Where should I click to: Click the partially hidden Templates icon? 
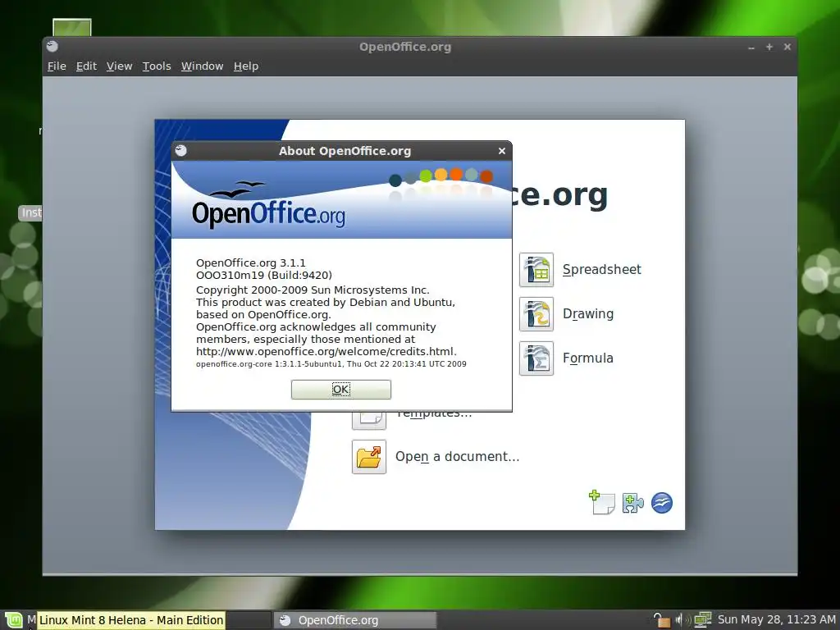click(369, 421)
